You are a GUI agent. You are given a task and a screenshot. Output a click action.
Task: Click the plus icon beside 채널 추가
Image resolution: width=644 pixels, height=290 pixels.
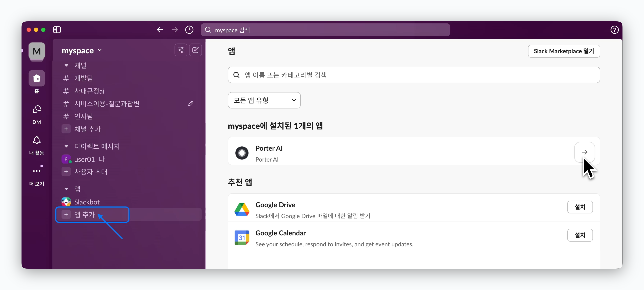(x=66, y=129)
